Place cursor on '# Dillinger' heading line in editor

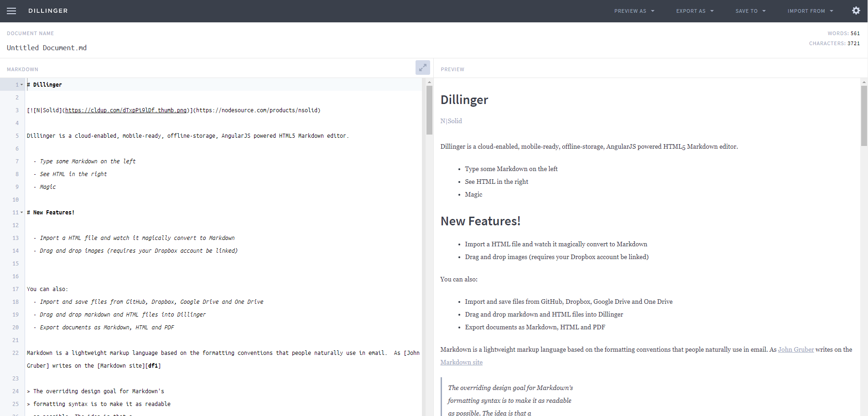[x=44, y=85]
